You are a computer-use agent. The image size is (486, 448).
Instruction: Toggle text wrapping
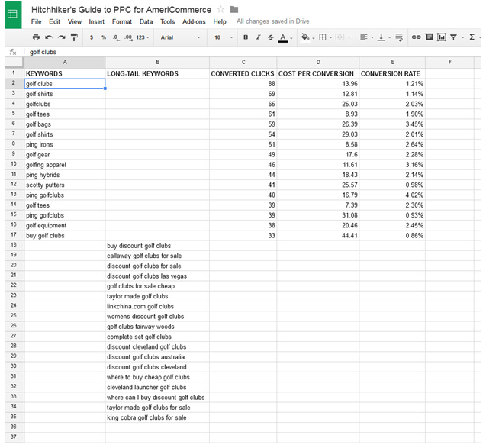pos(399,37)
